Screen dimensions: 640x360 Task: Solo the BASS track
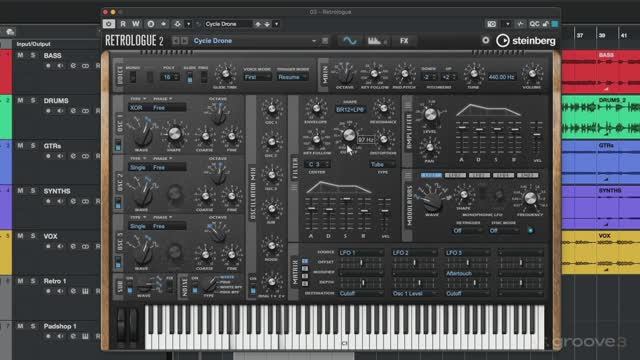coord(33,55)
